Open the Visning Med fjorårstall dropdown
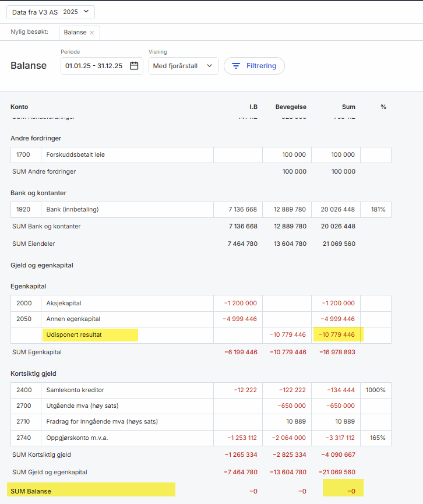The height and width of the screenshot is (504, 423). coord(183,66)
